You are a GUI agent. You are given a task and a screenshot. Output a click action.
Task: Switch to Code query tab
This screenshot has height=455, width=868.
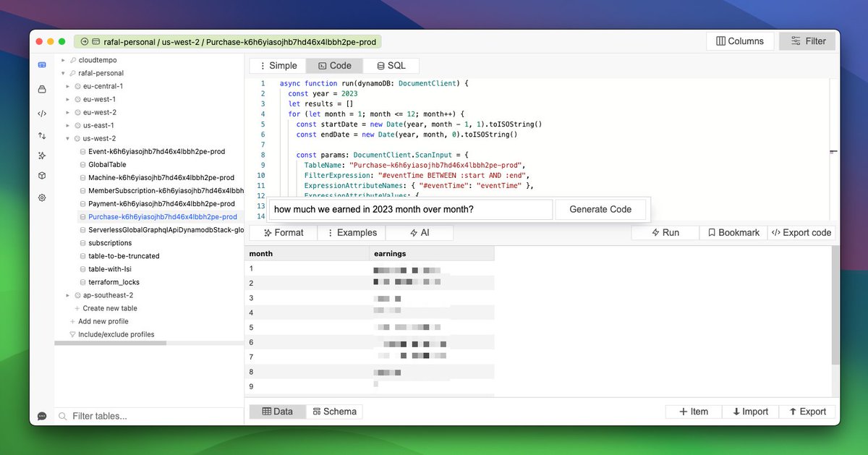click(334, 66)
